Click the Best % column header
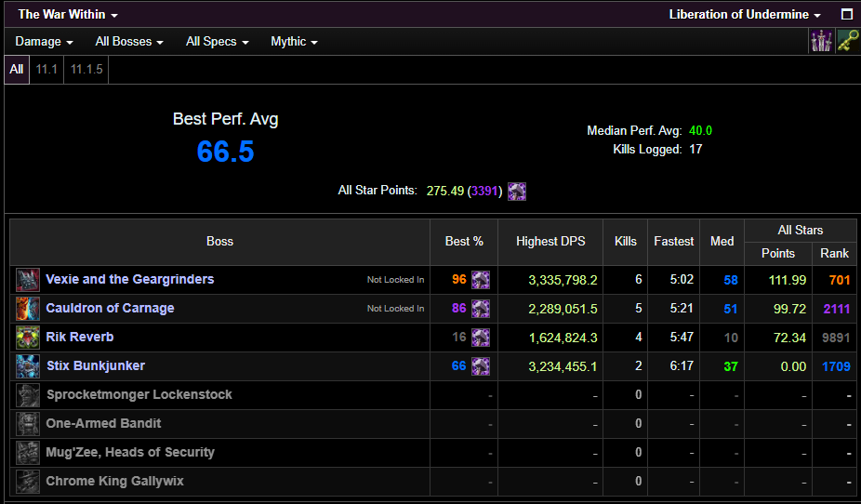 464,242
